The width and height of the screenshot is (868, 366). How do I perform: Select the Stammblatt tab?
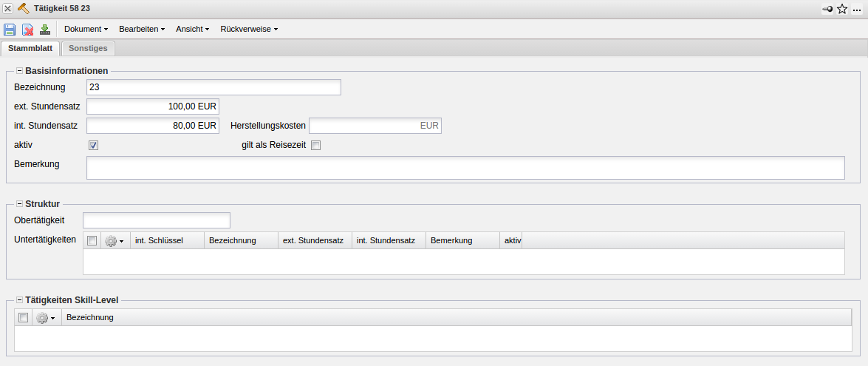point(30,48)
